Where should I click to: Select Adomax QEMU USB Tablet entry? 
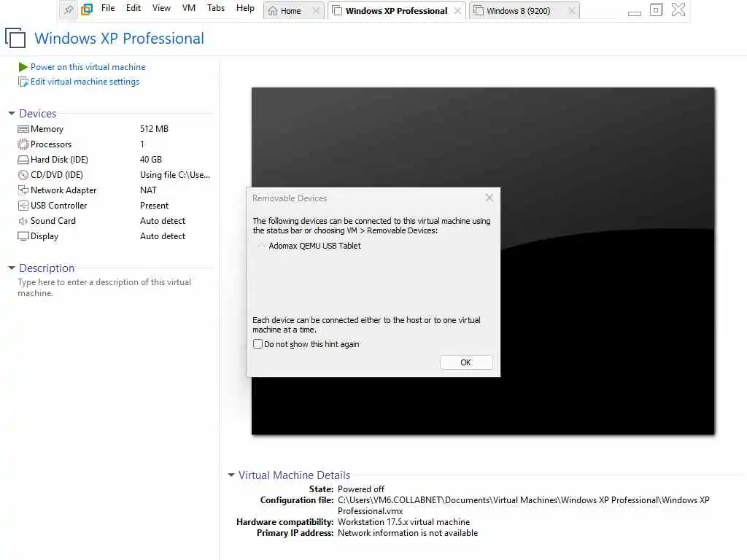tap(314, 246)
